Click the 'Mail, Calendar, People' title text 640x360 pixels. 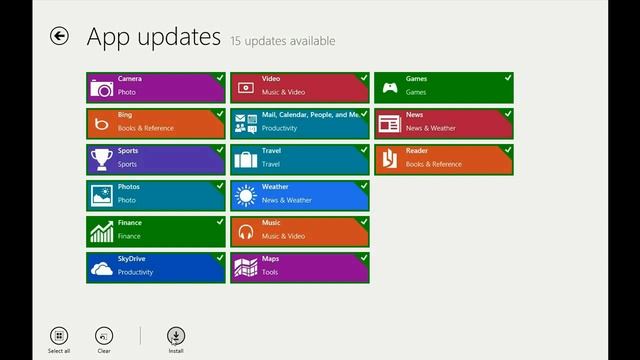[x=311, y=115]
